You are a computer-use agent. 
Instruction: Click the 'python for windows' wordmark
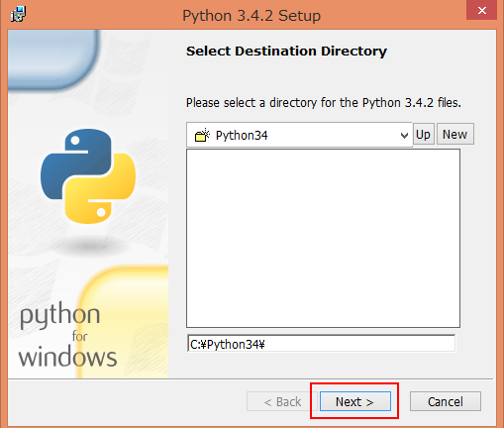coord(67,337)
